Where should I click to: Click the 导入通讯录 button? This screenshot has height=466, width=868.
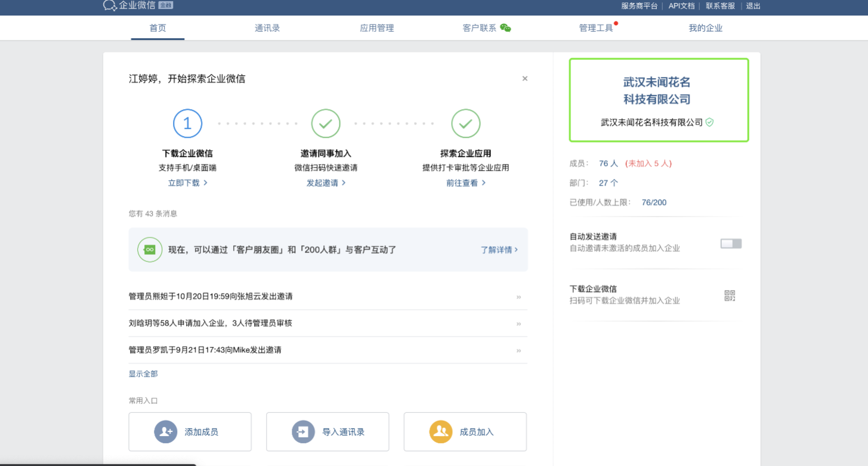point(328,431)
